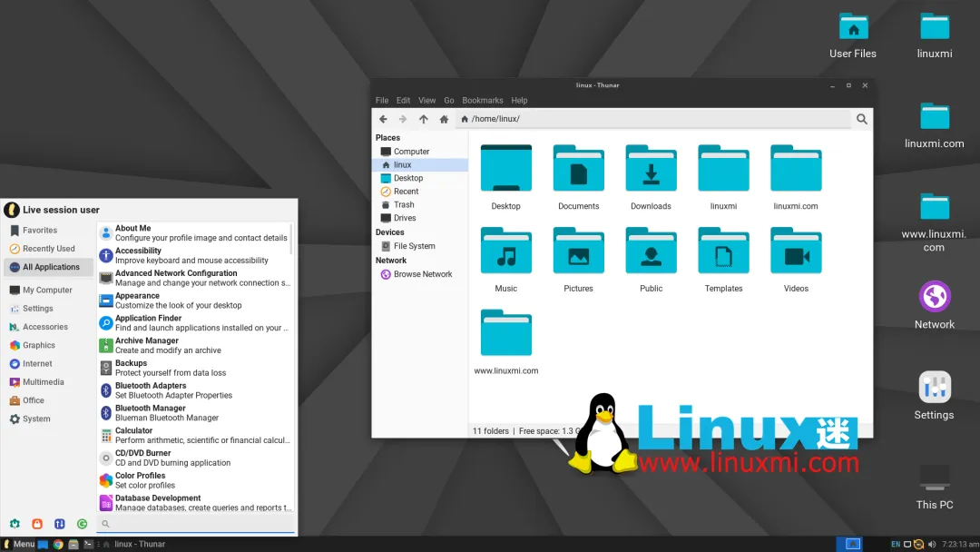Click the /home/linux/ path bar
The height and width of the screenshot is (552, 980).
(x=653, y=119)
